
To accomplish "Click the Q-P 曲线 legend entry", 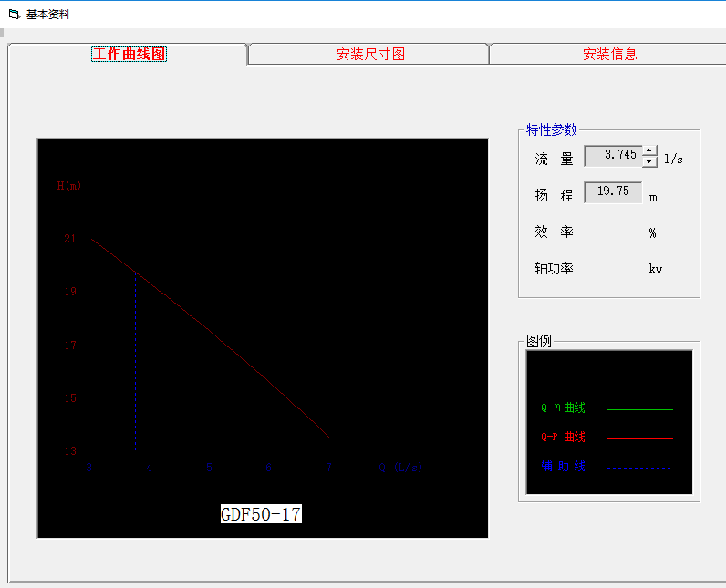I will [x=563, y=437].
